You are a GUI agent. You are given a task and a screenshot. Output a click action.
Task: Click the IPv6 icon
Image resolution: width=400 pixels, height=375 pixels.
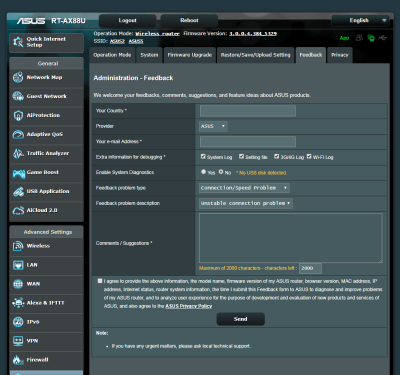pyautogui.click(x=18, y=322)
